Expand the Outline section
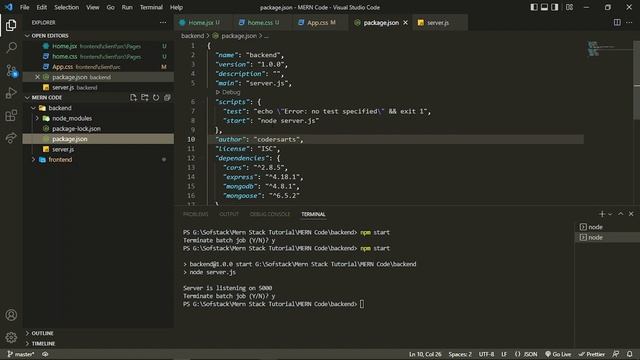The height and width of the screenshot is (360, 640). [27, 333]
